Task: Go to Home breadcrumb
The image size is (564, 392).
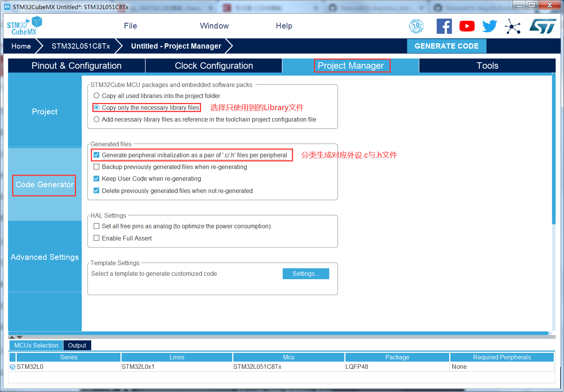Action: pos(21,46)
